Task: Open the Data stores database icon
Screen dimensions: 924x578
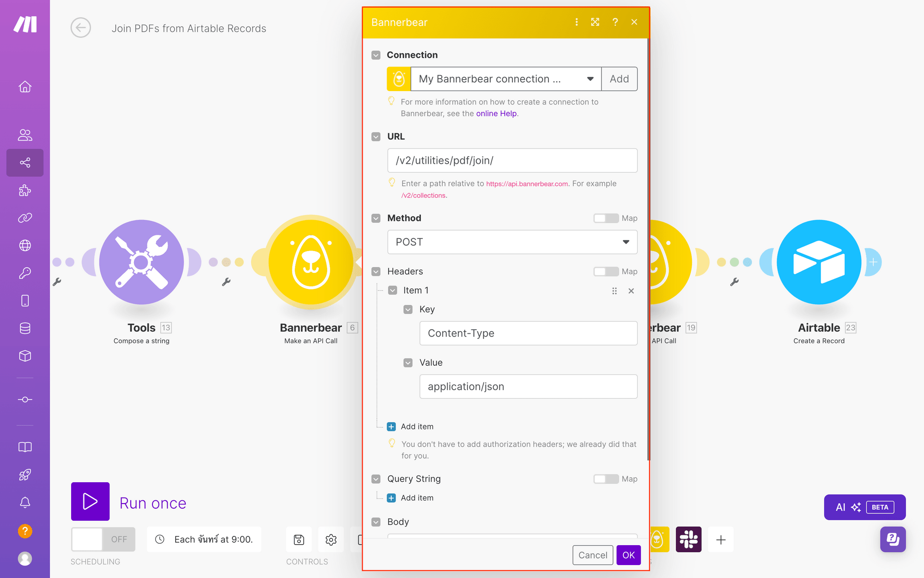Action: click(25, 328)
